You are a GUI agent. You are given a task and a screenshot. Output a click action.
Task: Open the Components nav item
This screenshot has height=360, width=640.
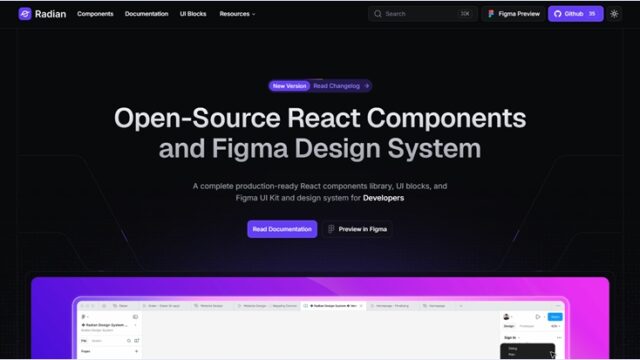click(95, 14)
